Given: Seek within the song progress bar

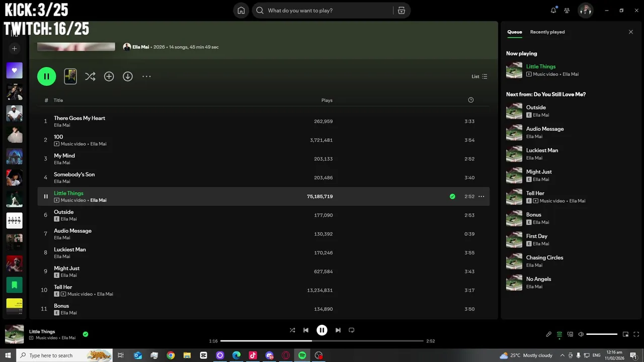Looking at the screenshot, I should [x=322, y=341].
